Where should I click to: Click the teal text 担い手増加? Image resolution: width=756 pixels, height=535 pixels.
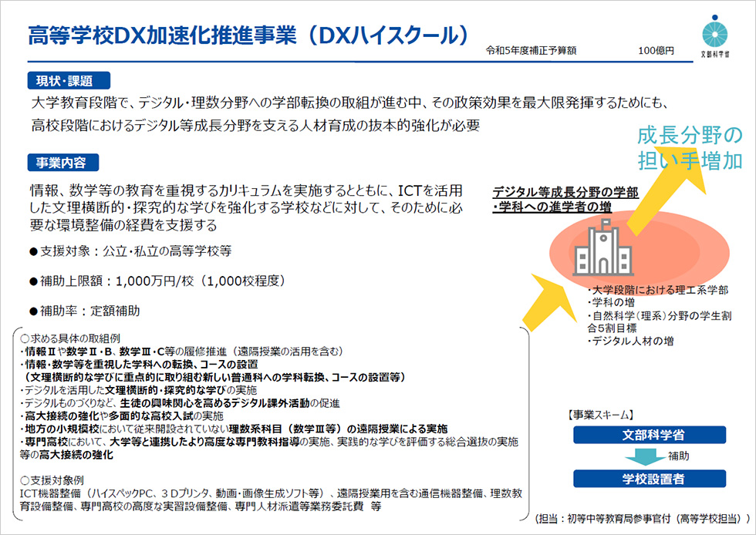690,160
